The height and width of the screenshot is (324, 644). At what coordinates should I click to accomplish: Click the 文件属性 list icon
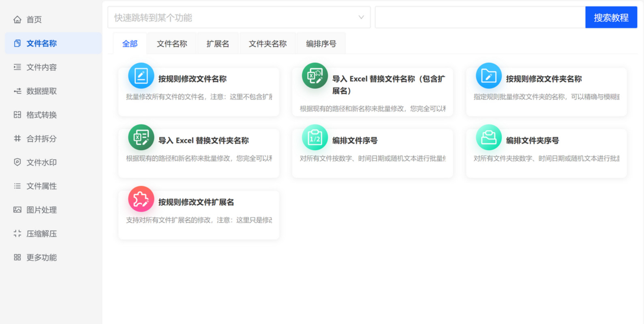pos(17,186)
